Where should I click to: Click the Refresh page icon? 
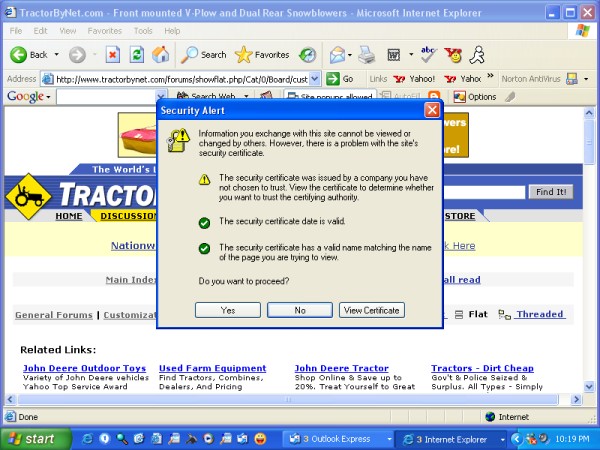click(137, 55)
